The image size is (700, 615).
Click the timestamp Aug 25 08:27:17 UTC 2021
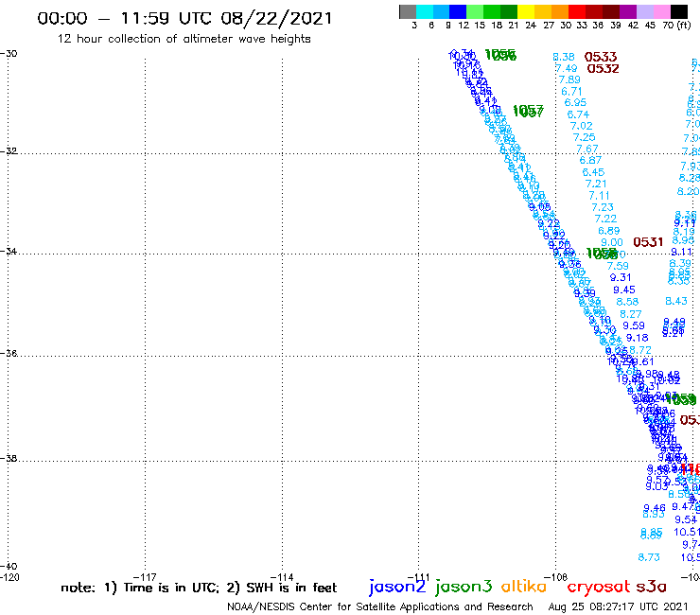click(619, 607)
